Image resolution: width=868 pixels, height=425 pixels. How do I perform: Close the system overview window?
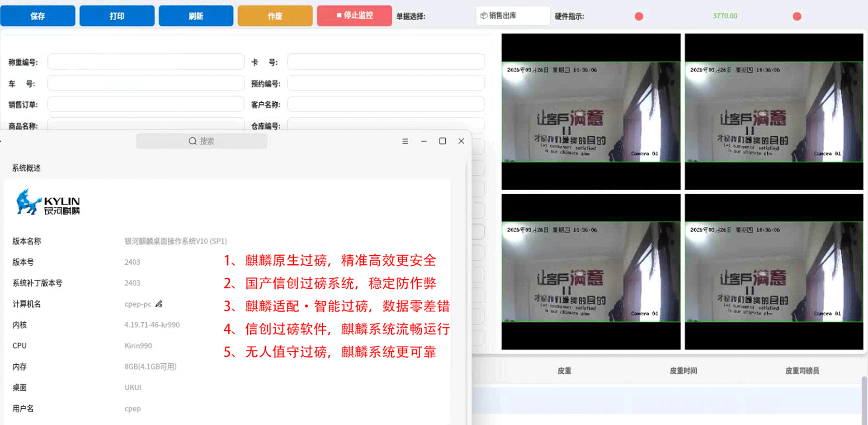[x=461, y=141]
